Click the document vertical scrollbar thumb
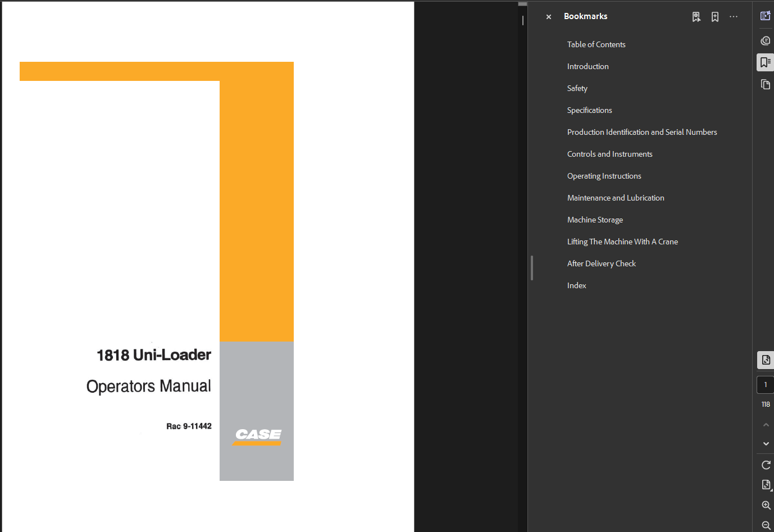Image resolution: width=774 pixels, height=532 pixels. (522, 4)
